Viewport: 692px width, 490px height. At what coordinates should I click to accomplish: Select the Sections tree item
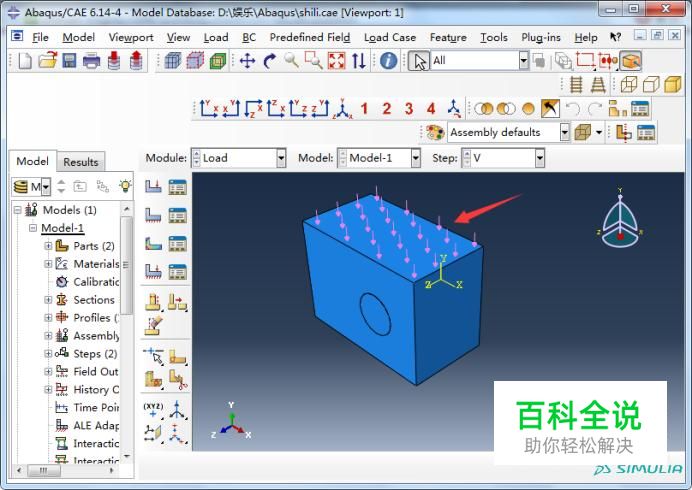[94, 300]
